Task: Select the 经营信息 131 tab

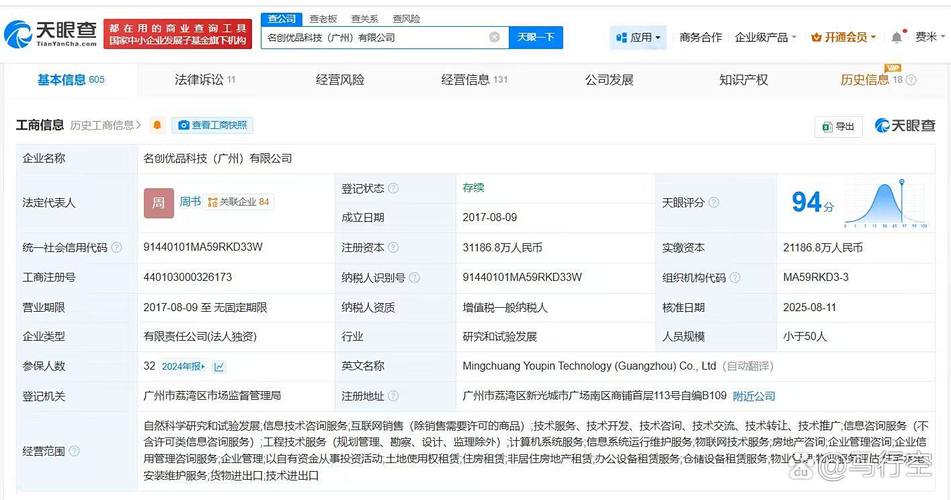Action: point(474,79)
